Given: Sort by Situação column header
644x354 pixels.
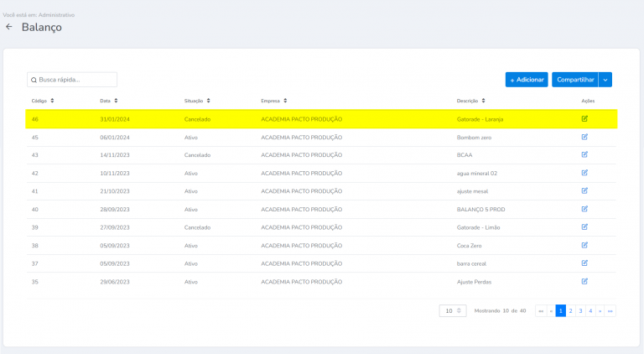Looking at the screenshot, I should pos(197,101).
